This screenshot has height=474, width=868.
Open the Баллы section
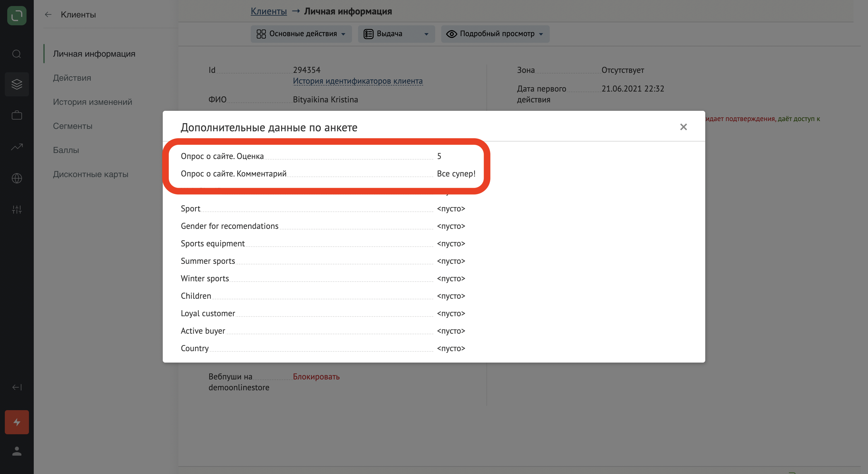tap(66, 150)
